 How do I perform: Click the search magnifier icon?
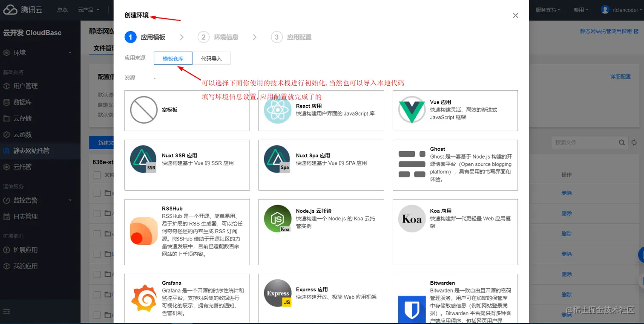[622, 142]
